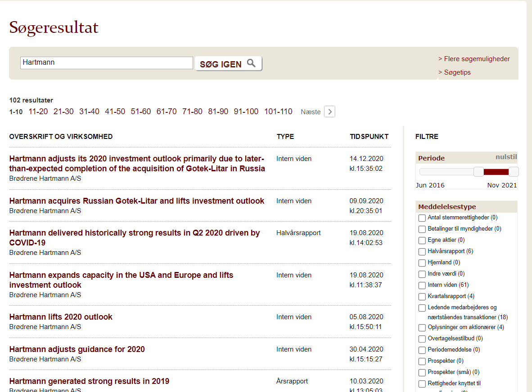Check Betalinger til myndigheder filter
Viewport: 532px width, 392px height.
point(422,229)
